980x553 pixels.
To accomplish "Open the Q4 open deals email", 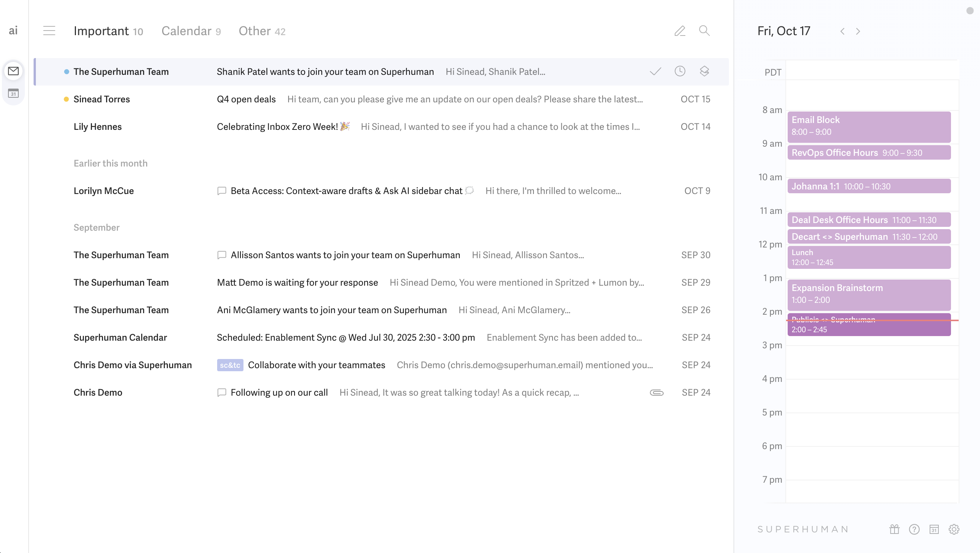I will pos(246,99).
